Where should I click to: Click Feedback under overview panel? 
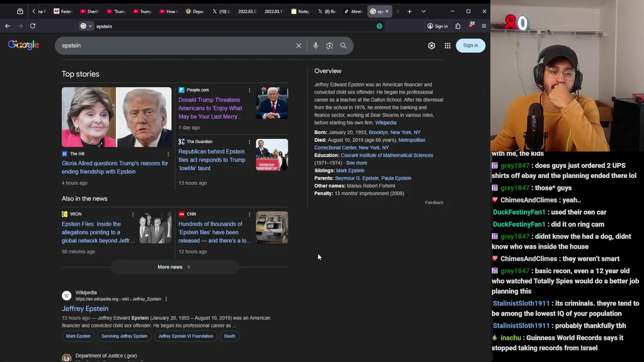click(x=434, y=203)
